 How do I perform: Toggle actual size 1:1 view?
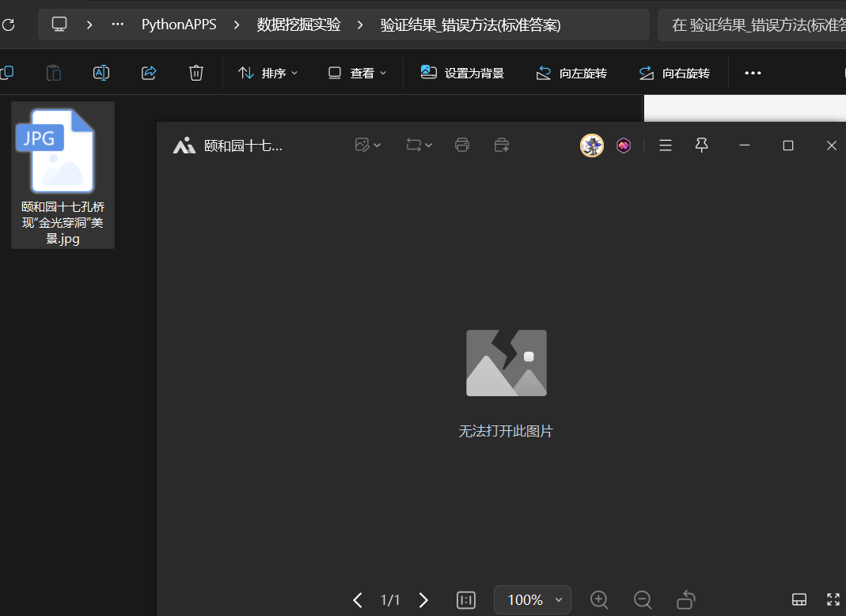(466, 600)
